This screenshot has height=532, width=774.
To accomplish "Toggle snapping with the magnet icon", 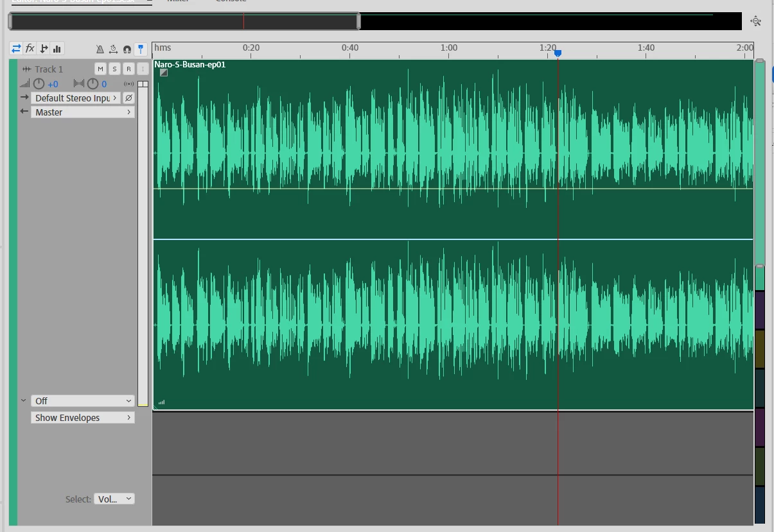I will 127,49.
